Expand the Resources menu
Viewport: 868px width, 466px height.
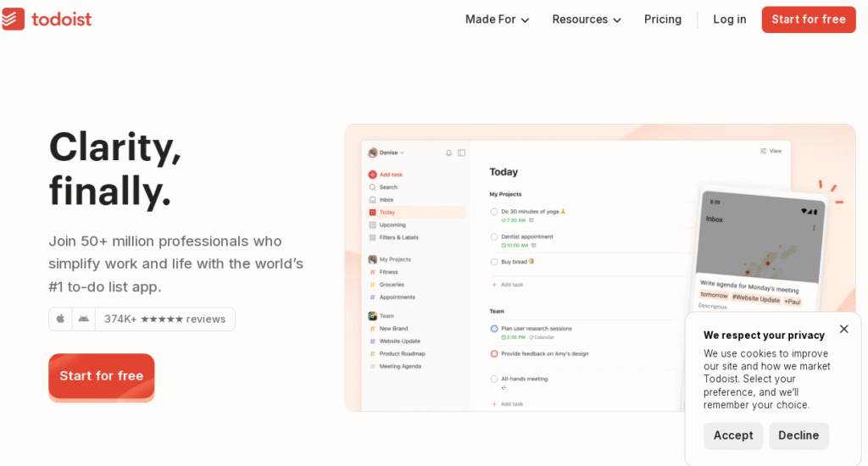coord(587,19)
